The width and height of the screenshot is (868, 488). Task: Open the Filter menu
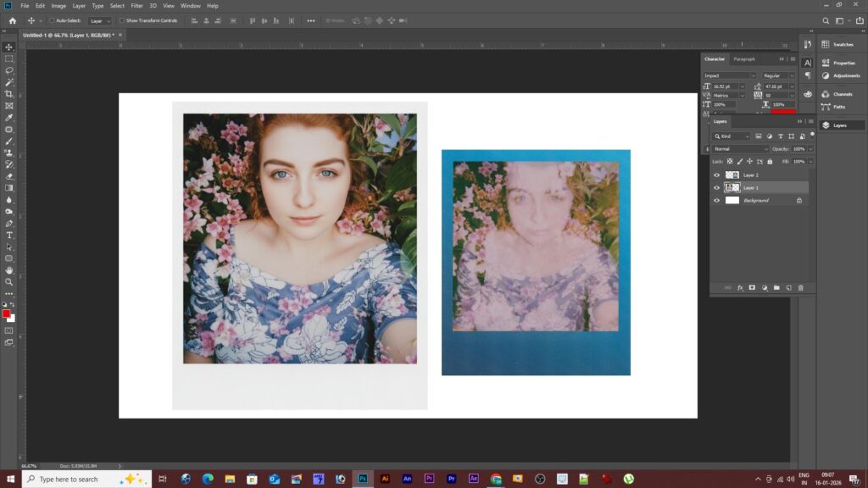[x=136, y=6]
